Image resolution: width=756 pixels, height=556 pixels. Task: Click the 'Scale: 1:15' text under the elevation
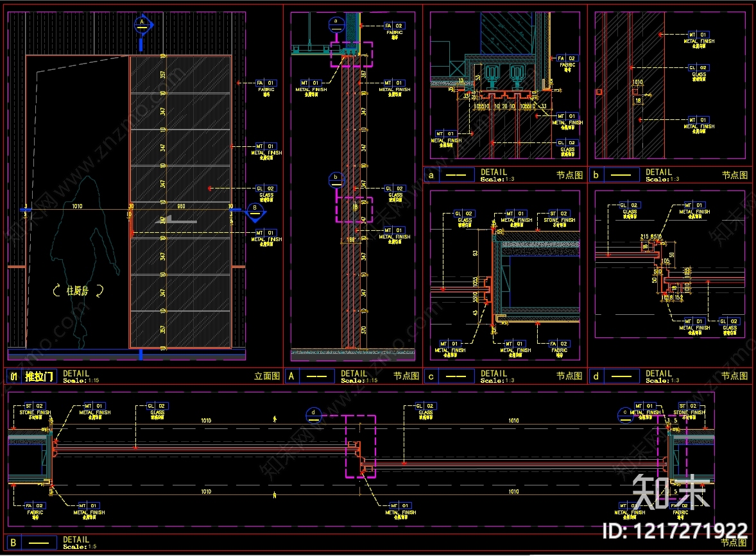pos(81,381)
